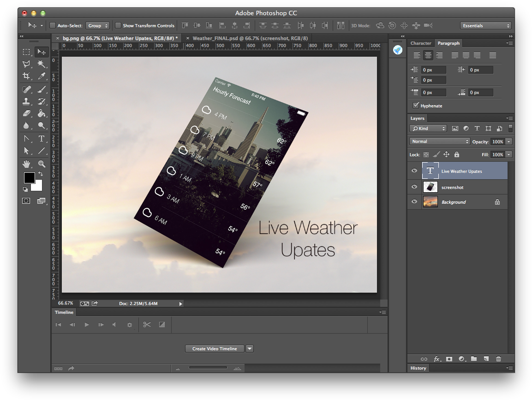Go to first frame in timeline
This screenshot has width=532, height=400.
[x=58, y=325]
